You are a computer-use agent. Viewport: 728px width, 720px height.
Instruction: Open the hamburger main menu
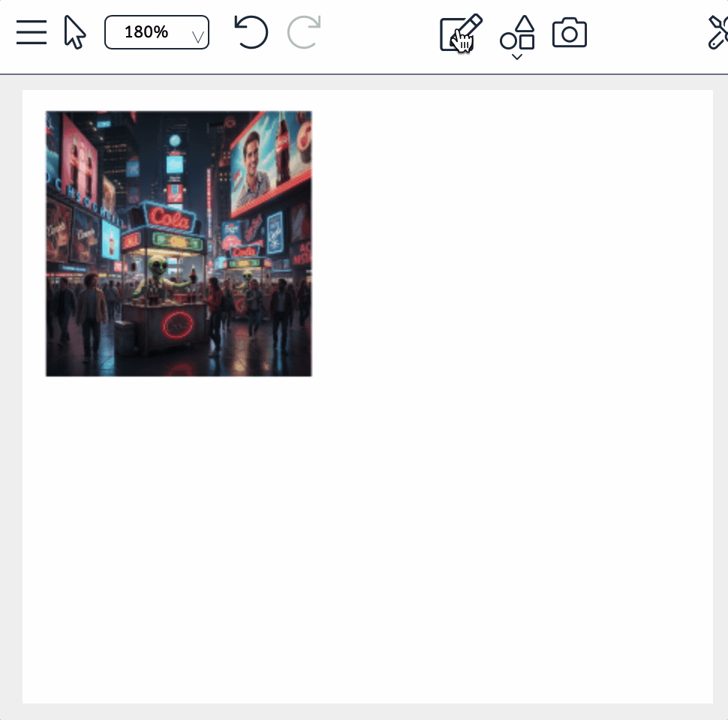[31, 32]
